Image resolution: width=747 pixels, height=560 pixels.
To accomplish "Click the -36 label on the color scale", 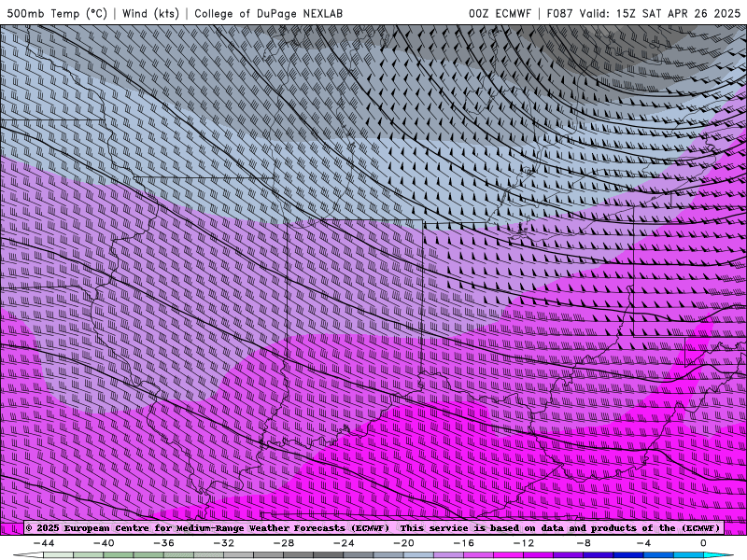I will pos(164,543).
